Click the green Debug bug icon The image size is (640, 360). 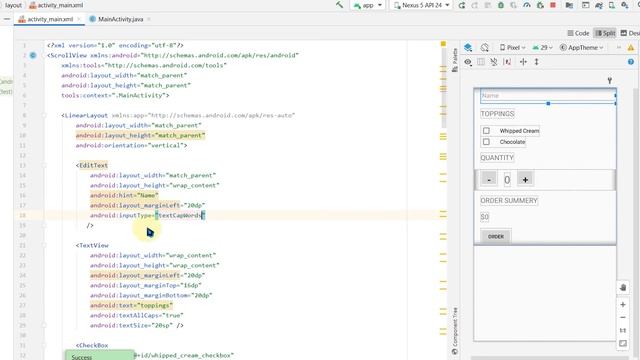(x=501, y=5)
